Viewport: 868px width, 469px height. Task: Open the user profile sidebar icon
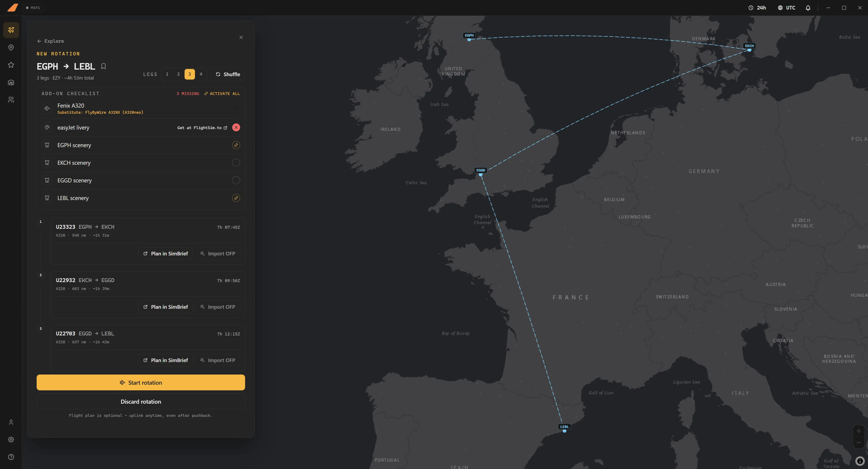[11, 422]
